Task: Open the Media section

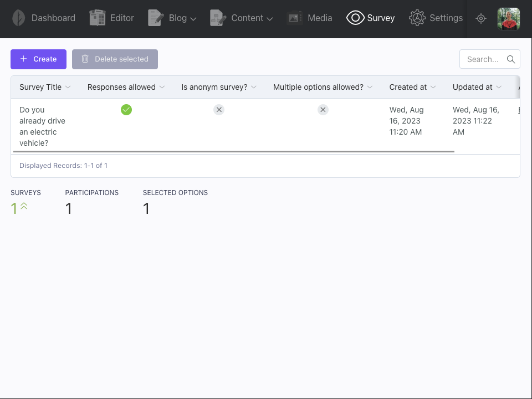Action: pyautogui.click(x=309, y=18)
